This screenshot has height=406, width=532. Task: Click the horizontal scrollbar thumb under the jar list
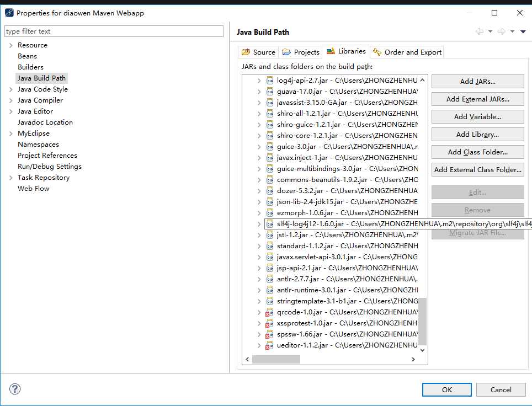pos(276,359)
